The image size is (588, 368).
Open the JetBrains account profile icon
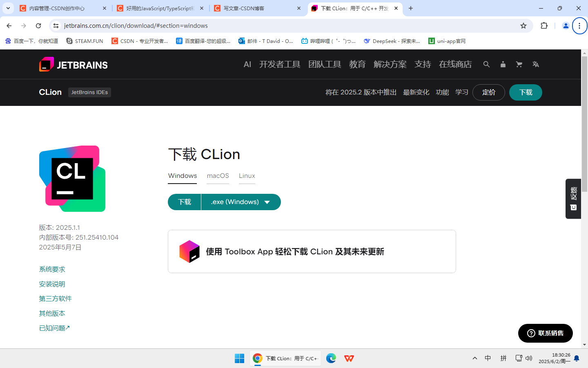(503, 64)
